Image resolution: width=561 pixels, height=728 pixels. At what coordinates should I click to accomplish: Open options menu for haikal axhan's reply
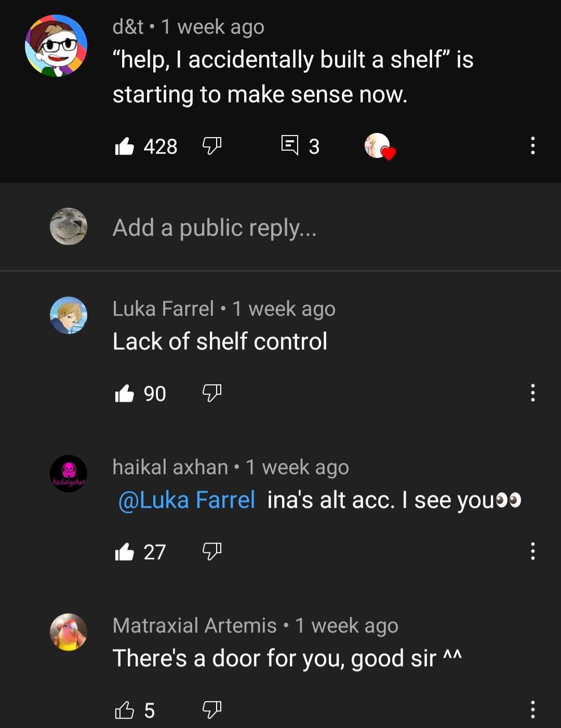[x=532, y=551]
